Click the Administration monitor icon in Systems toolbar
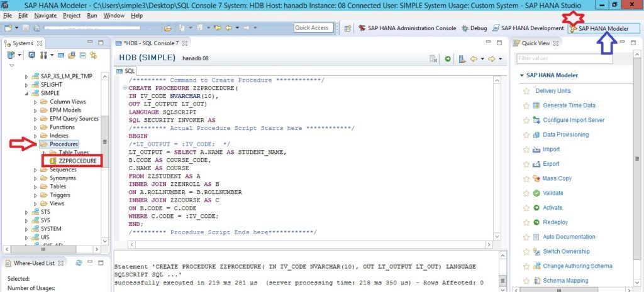This screenshot has width=644, height=292. click(x=31, y=55)
